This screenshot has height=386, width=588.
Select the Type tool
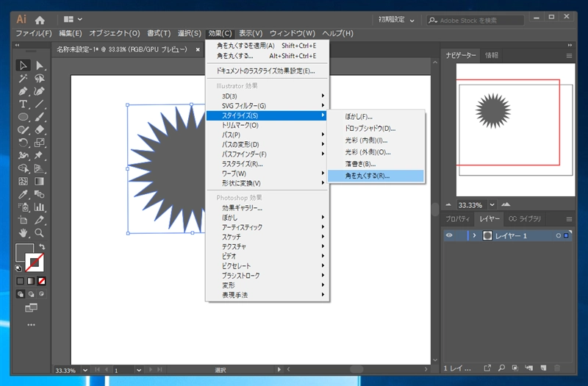pyautogui.click(x=23, y=104)
